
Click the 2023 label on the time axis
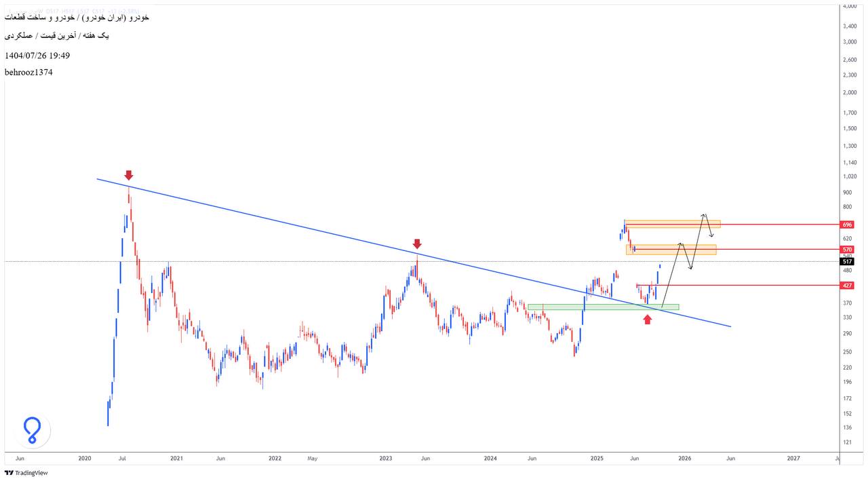coord(386,459)
